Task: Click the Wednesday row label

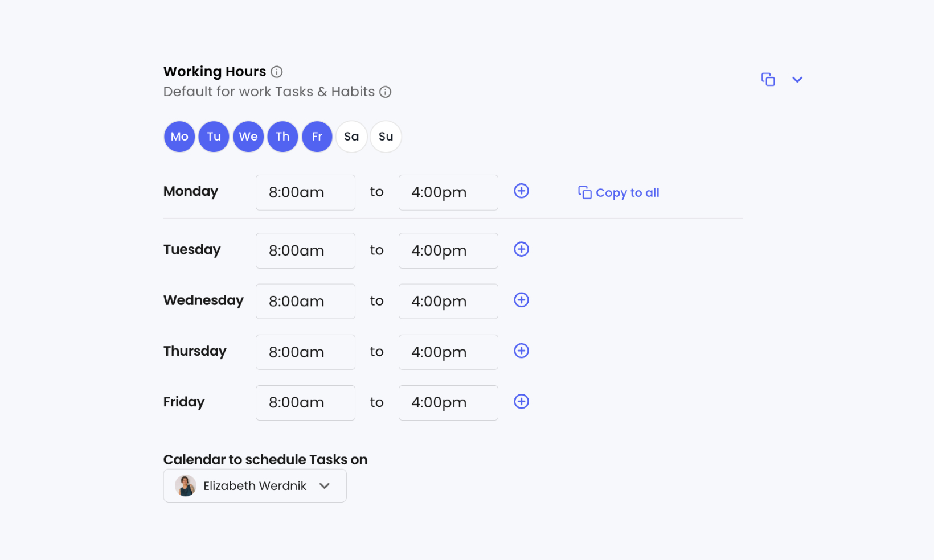Action: pyautogui.click(x=203, y=300)
